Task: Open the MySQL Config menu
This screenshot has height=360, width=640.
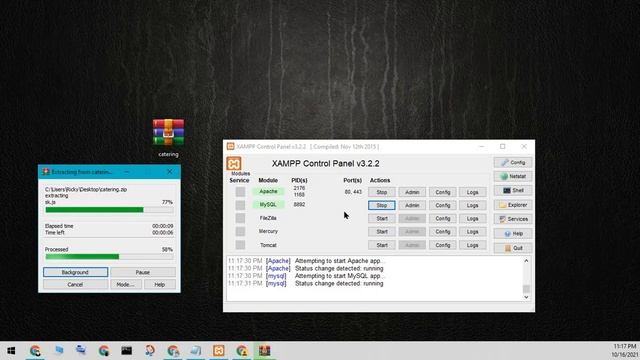Action: [442, 205]
